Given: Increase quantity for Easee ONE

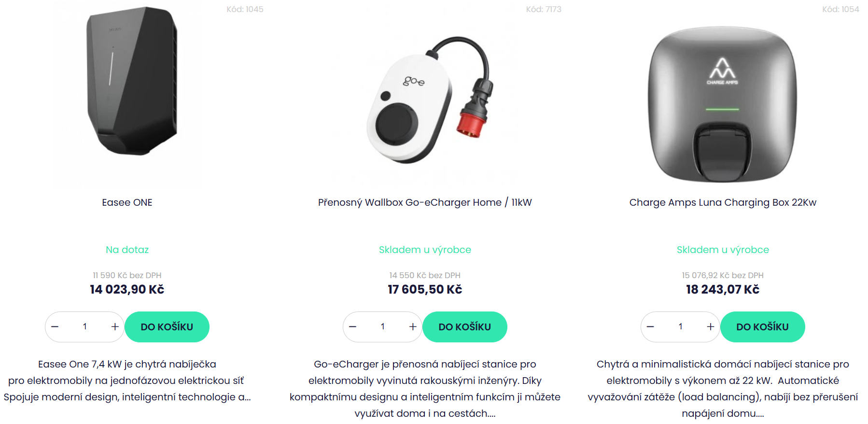Looking at the screenshot, I should click(115, 327).
